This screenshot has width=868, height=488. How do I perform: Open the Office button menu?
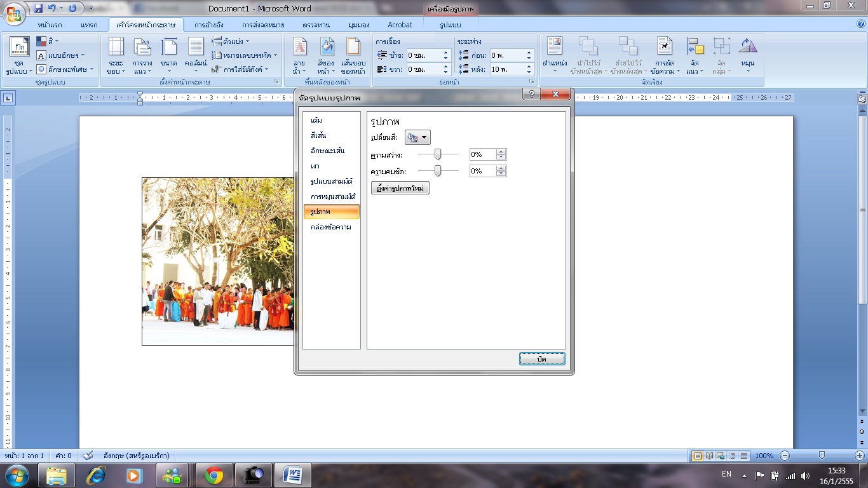(x=14, y=14)
